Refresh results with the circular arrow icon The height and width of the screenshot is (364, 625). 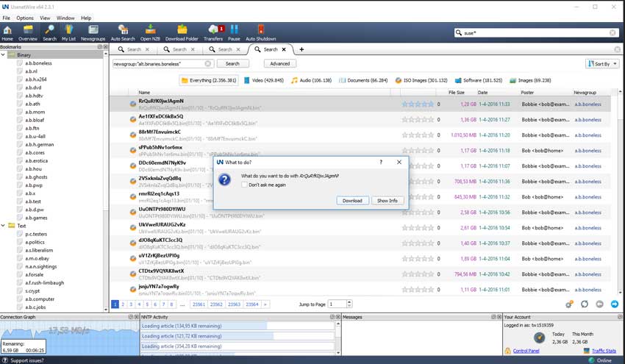tap(585, 304)
